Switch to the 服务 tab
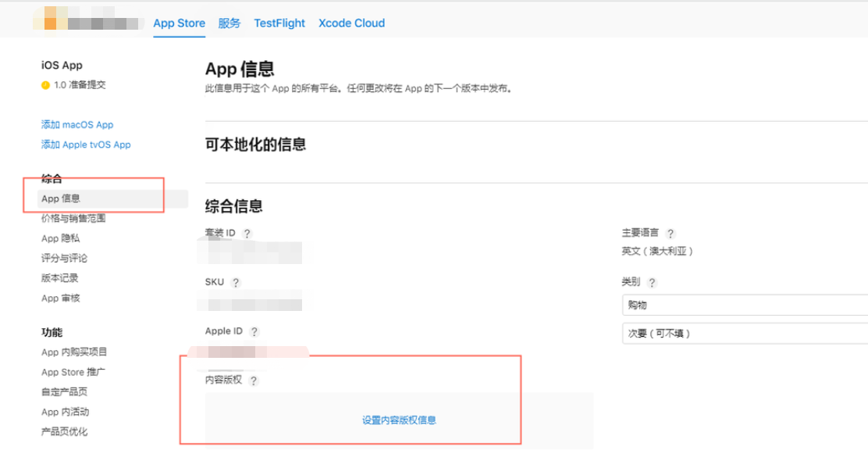Viewport: 868px width, 468px height. coord(229,23)
